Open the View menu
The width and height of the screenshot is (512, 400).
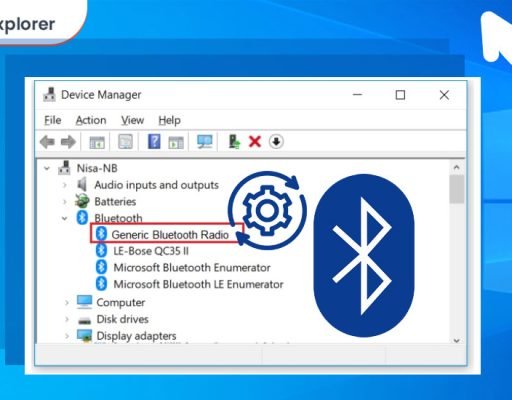pos(132,120)
